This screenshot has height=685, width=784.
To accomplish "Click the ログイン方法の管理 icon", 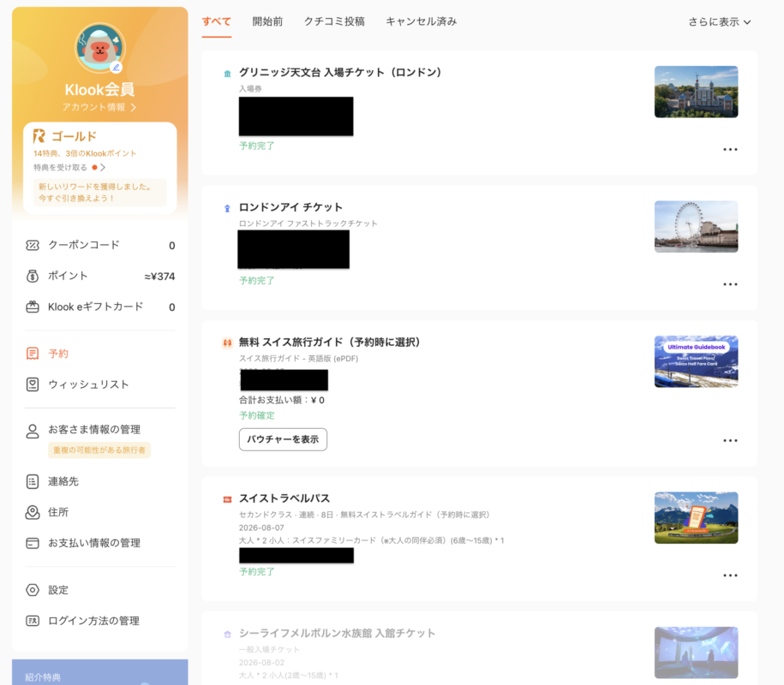I will point(33,621).
